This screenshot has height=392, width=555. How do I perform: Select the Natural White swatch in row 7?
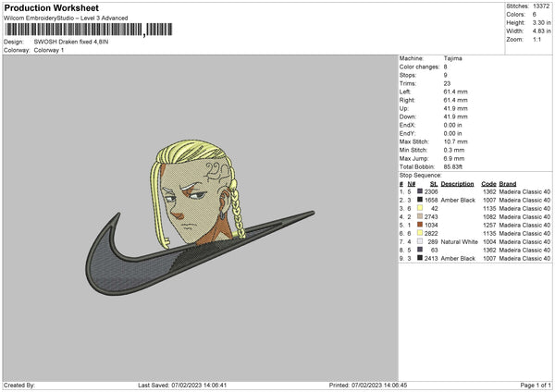pos(420,241)
